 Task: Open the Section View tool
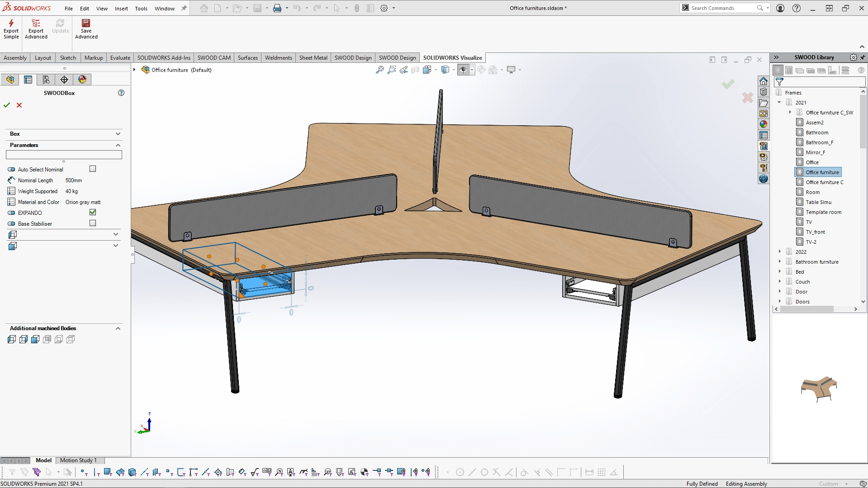(415, 70)
